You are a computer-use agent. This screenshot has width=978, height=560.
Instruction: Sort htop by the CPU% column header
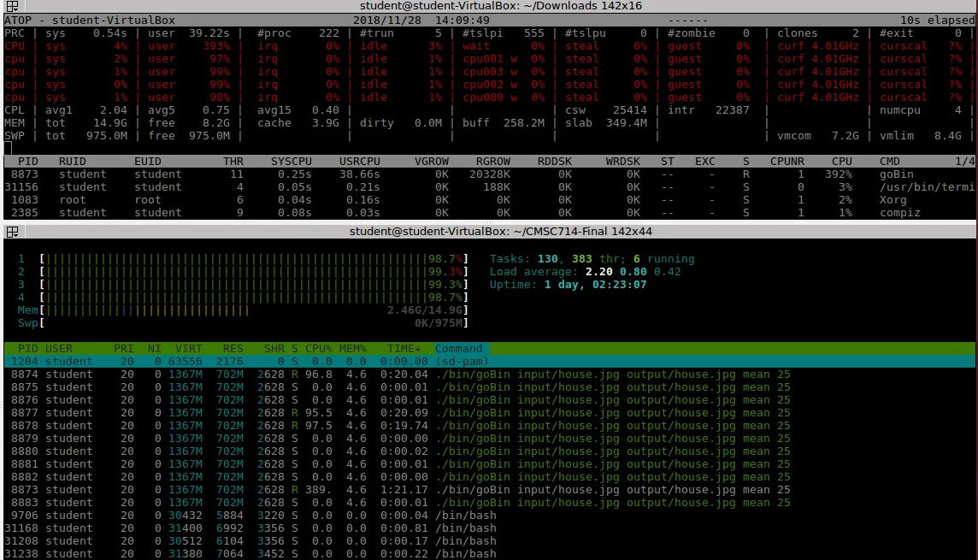pyautogui.click(x=318, y=349)
